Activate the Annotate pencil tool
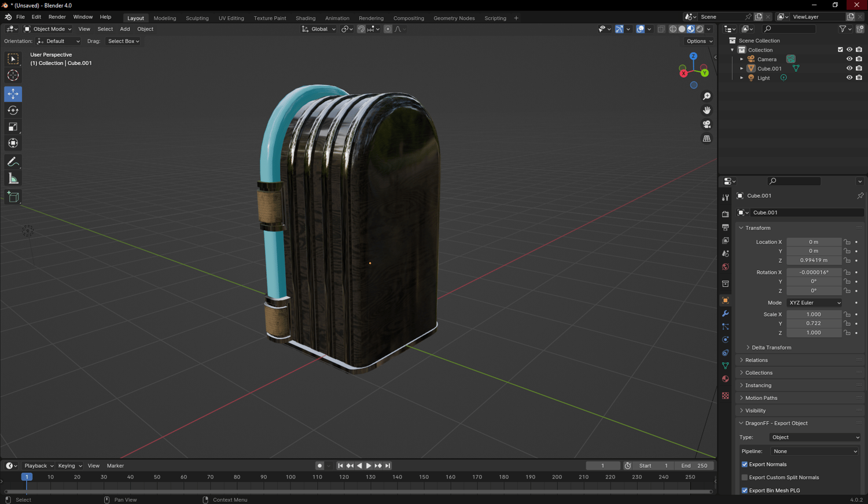 point(13,162)
